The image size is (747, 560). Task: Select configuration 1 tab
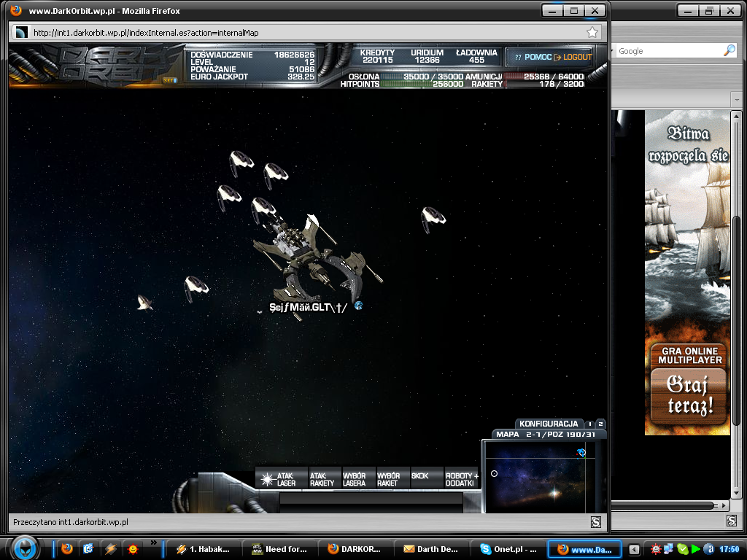589,424
